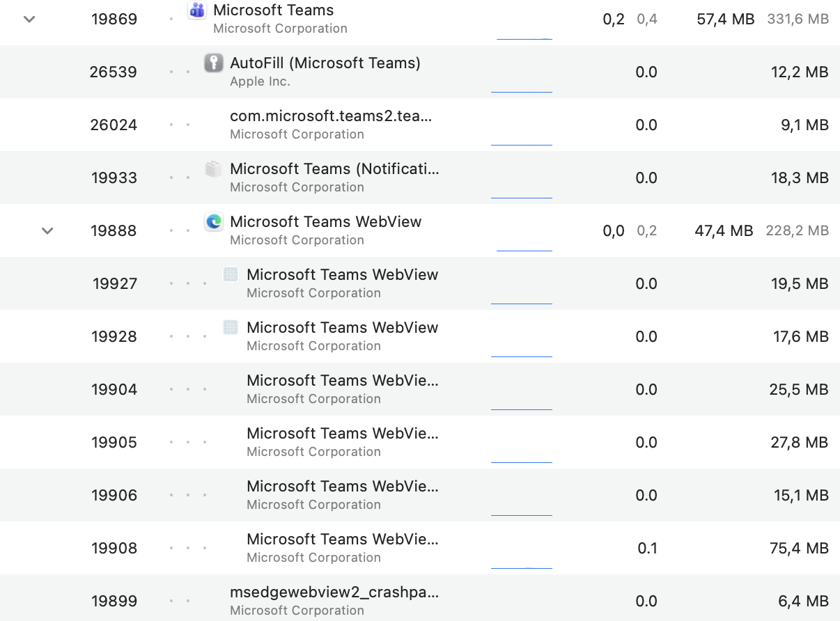Click the 331,6 MB total memory value
This screenshot has width=840, height=621.
tap(798, 19)
